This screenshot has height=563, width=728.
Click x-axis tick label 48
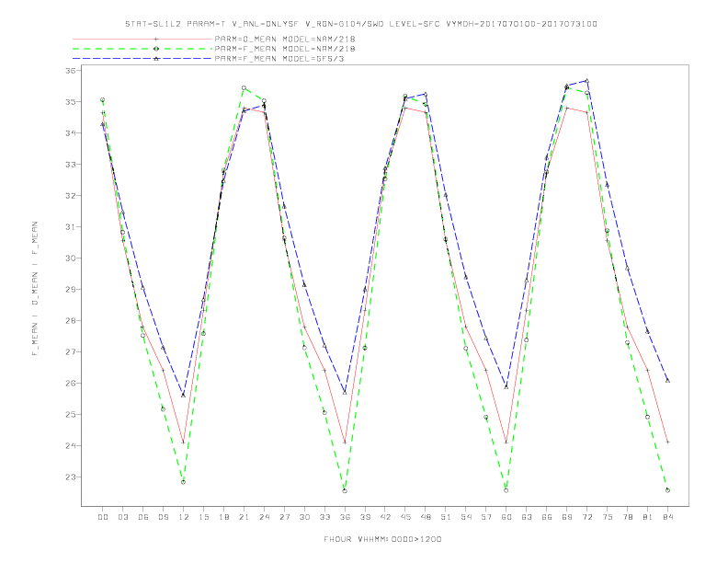[x=426, y=517]
